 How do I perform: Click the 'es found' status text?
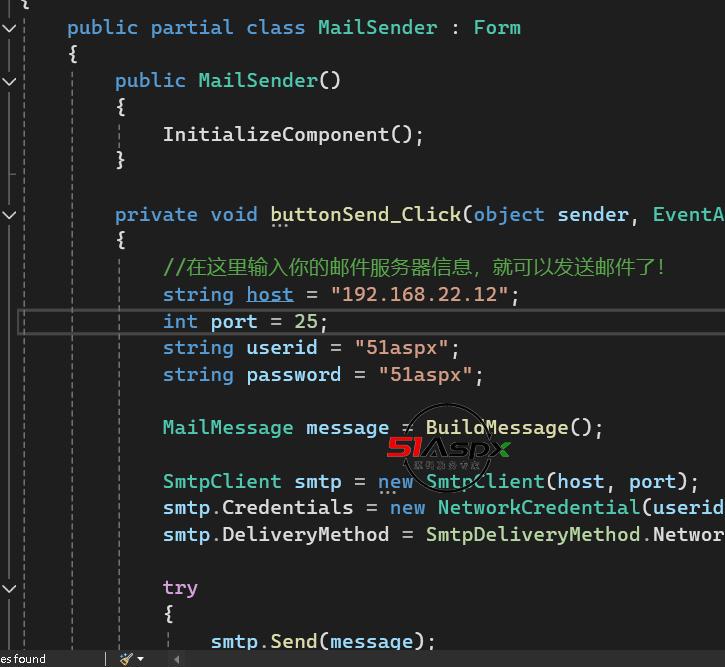coord(23,659)
